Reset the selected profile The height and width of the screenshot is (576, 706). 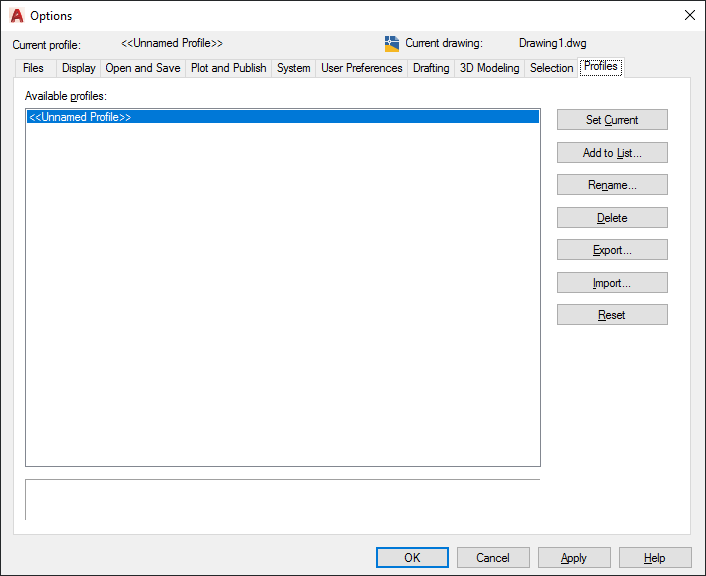612,315
